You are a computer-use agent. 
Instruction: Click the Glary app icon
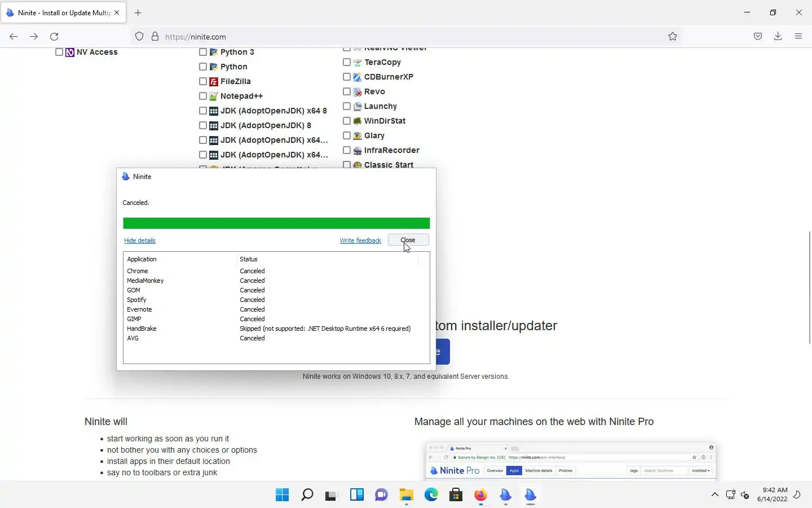pos(358,135)
